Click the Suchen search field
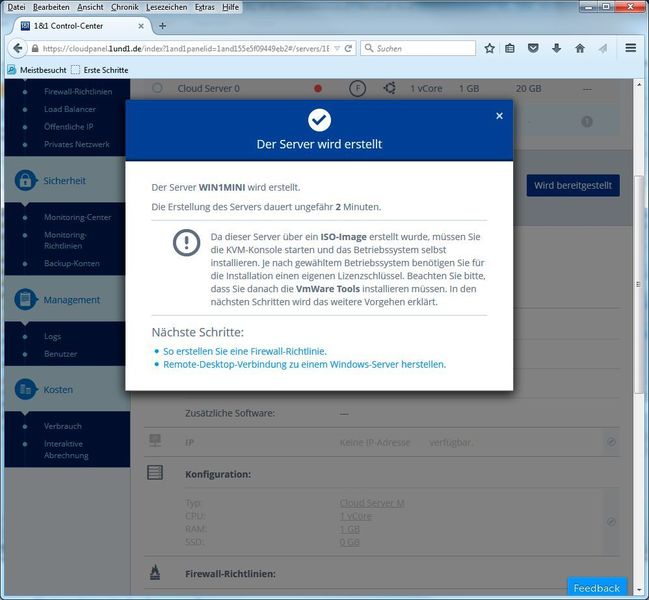The image size is (649, 600). tap(418, 48)
